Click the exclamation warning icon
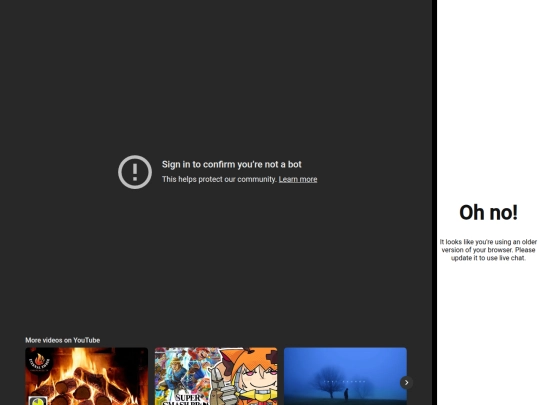540x405 pixels. (135, 172)
